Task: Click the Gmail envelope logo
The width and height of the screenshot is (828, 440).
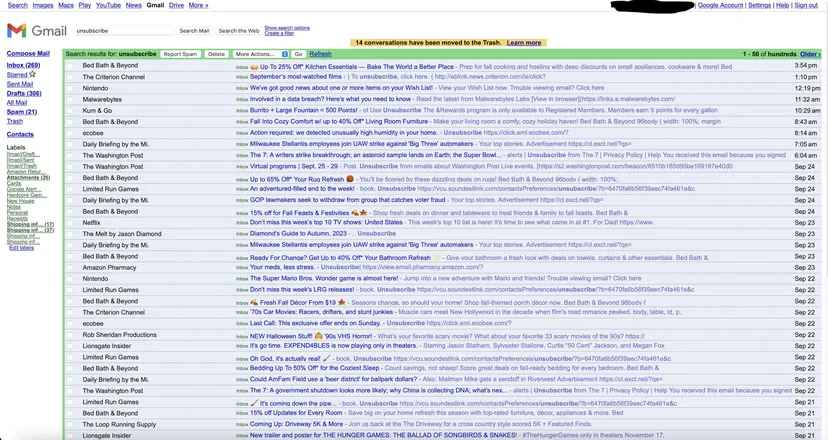Action: [19, 31]
